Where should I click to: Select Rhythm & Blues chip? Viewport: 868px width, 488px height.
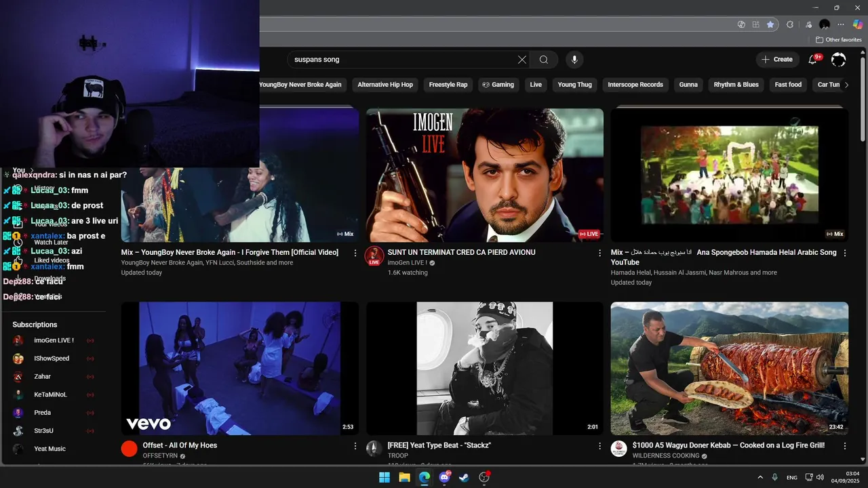point(736,85)
